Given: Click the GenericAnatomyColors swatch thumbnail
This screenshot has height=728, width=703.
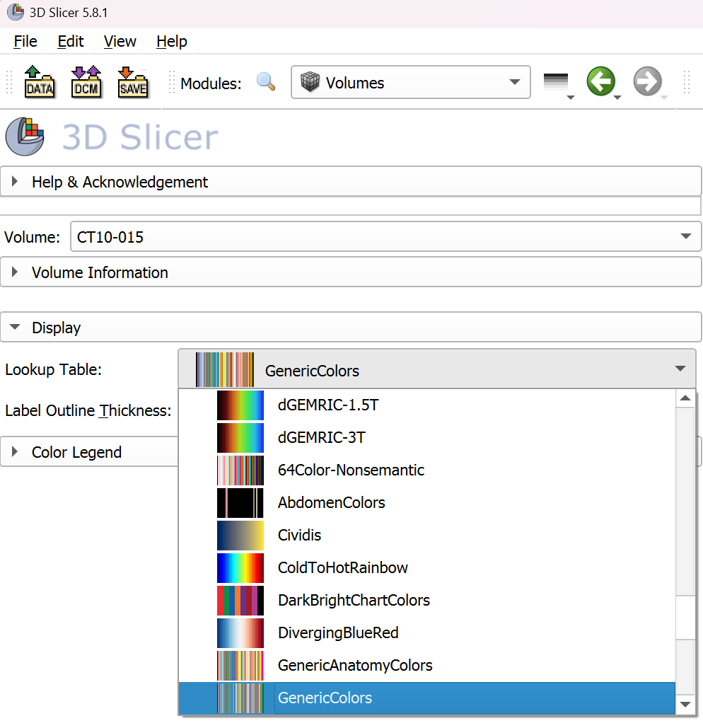Looking at the screenshot, I should point(240,665).
